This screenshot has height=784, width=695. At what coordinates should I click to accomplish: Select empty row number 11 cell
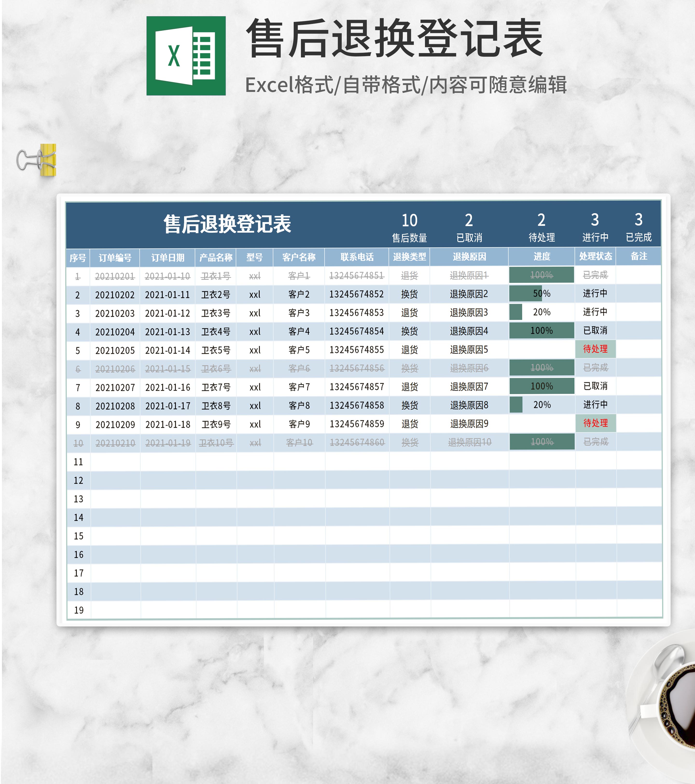tap(78, 462)
